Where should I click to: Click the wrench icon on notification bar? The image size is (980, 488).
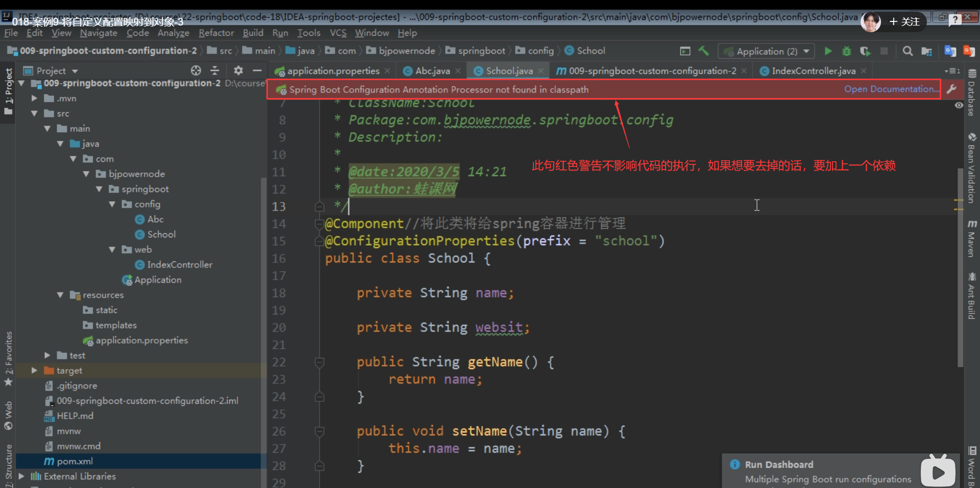point(951,89)
